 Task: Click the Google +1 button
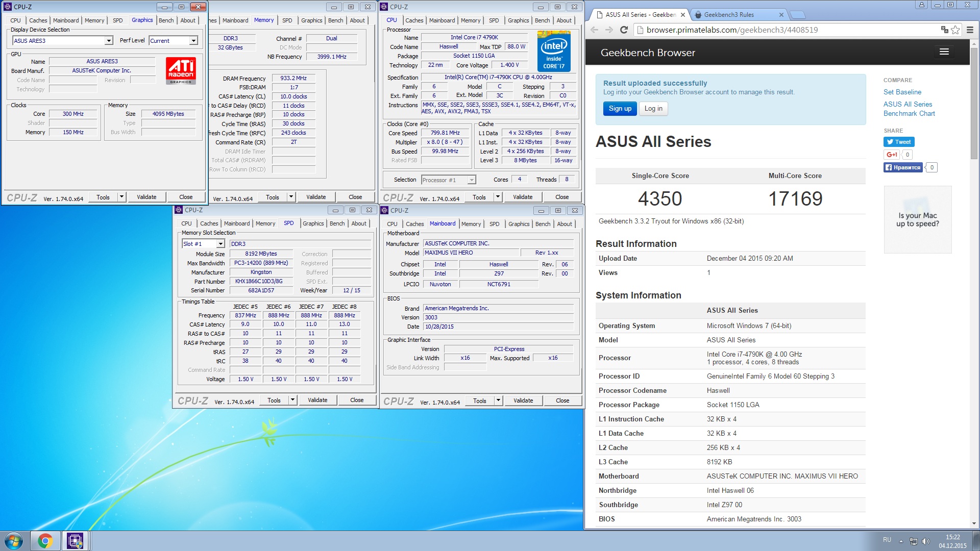click(x=891, y=155)
